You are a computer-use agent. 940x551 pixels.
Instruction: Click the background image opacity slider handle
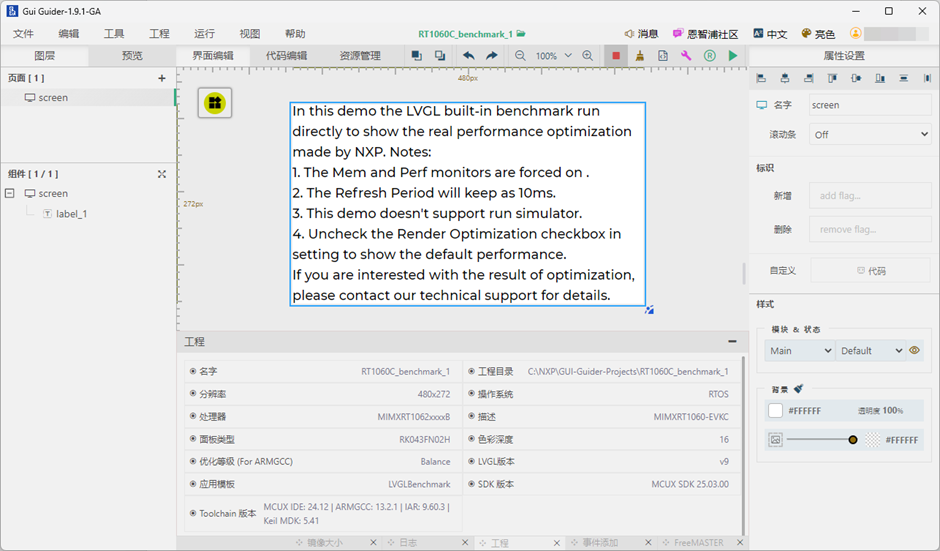pos(852,439)
